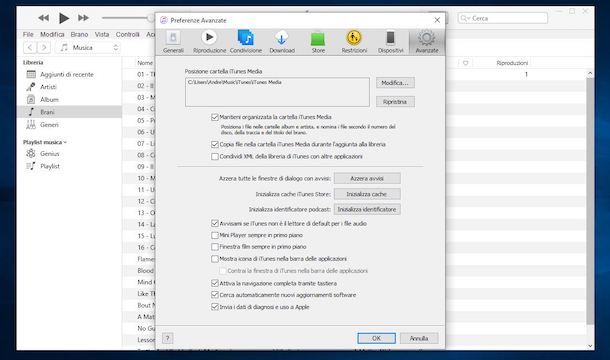Screen dimensions: 610x360
Task: Enable Mostra icona di iTunes nella barra
Action: pyautogui.click(x=215, y=259)
